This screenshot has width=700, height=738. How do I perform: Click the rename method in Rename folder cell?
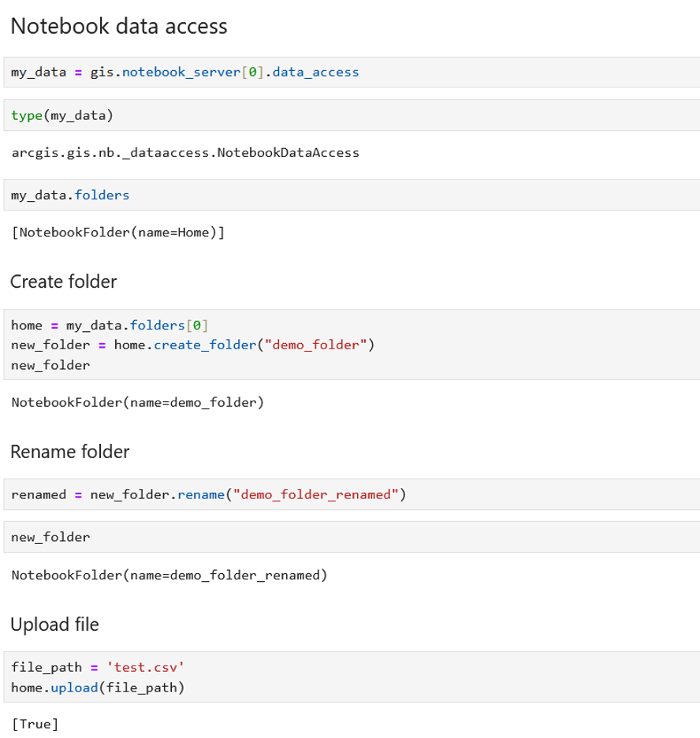(202, 494)
